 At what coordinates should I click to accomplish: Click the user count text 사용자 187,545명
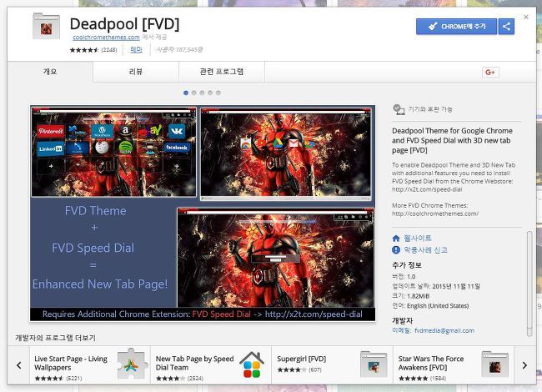click(x=179, y=49)
